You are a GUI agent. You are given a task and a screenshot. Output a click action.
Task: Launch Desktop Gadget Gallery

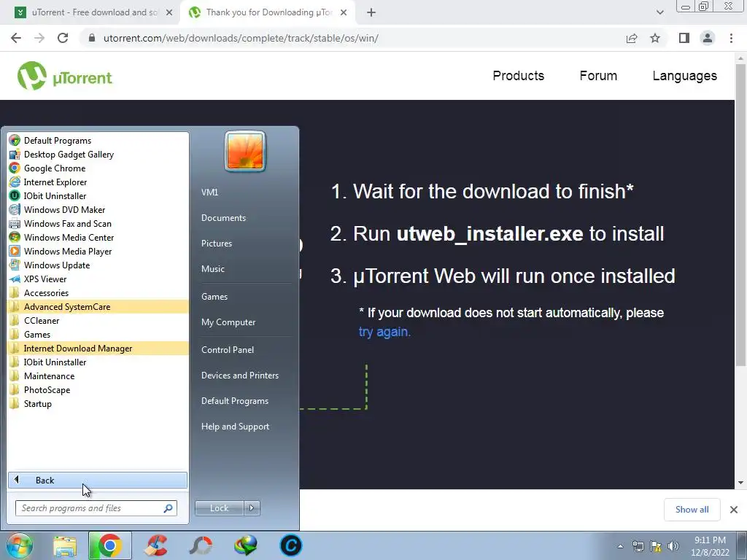pos(98,155)
